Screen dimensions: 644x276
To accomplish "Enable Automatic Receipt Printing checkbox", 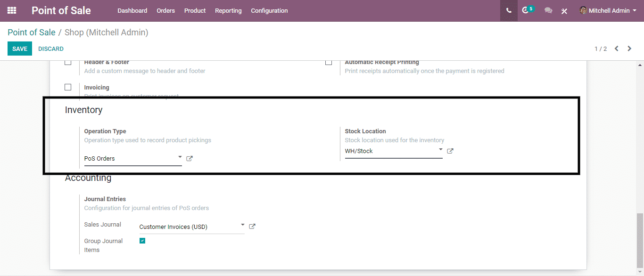I will (x=329, y=62).
